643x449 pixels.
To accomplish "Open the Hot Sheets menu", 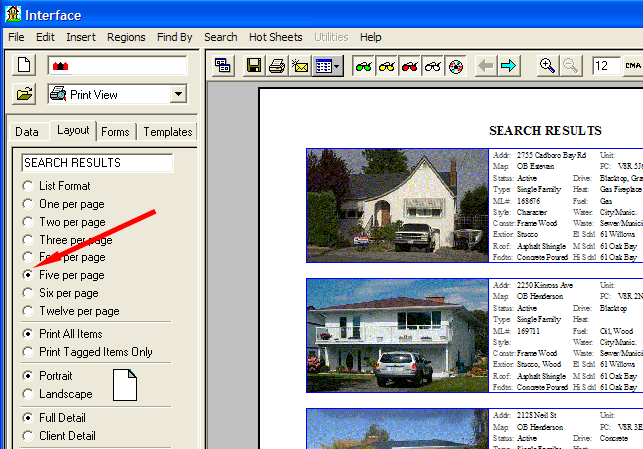I will pyautogui.click(x=274, y=37).
